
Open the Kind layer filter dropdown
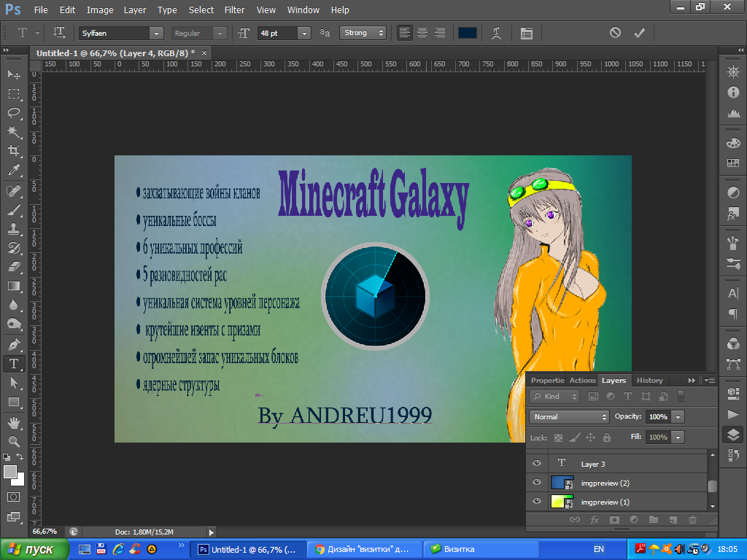[x=554, y=396]
